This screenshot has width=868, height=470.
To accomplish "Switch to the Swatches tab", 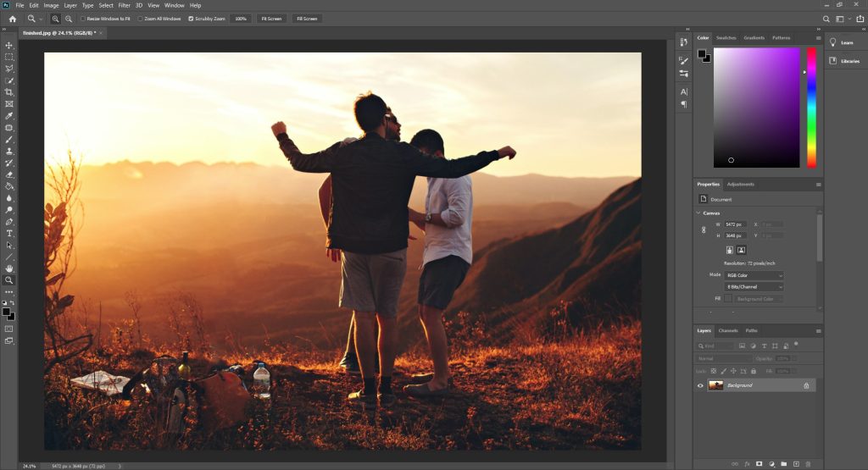I will [726, 37].
